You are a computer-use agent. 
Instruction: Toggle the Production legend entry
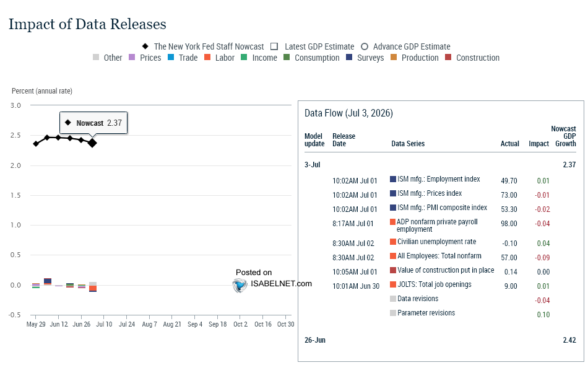(414, 58)
